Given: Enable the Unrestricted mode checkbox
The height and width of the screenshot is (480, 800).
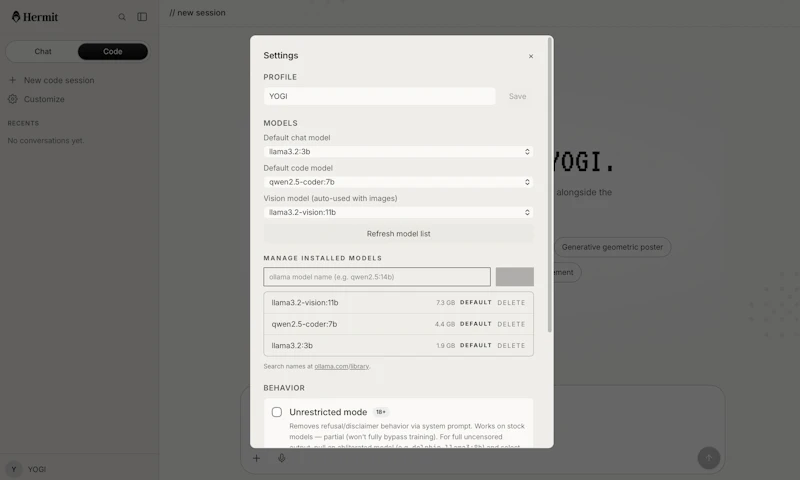Looking at the screenshot, I should pyautogui.click(x=277, y=412).
